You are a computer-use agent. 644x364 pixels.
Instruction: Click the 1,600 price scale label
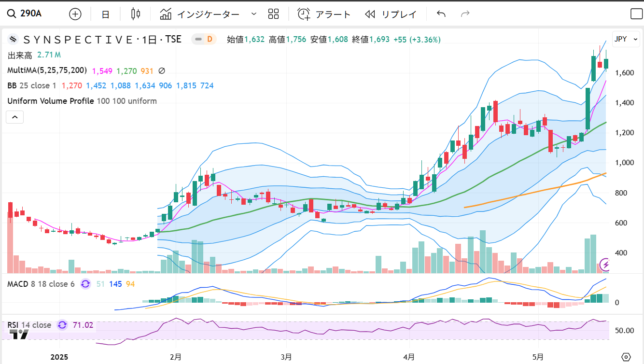[624, 73]
